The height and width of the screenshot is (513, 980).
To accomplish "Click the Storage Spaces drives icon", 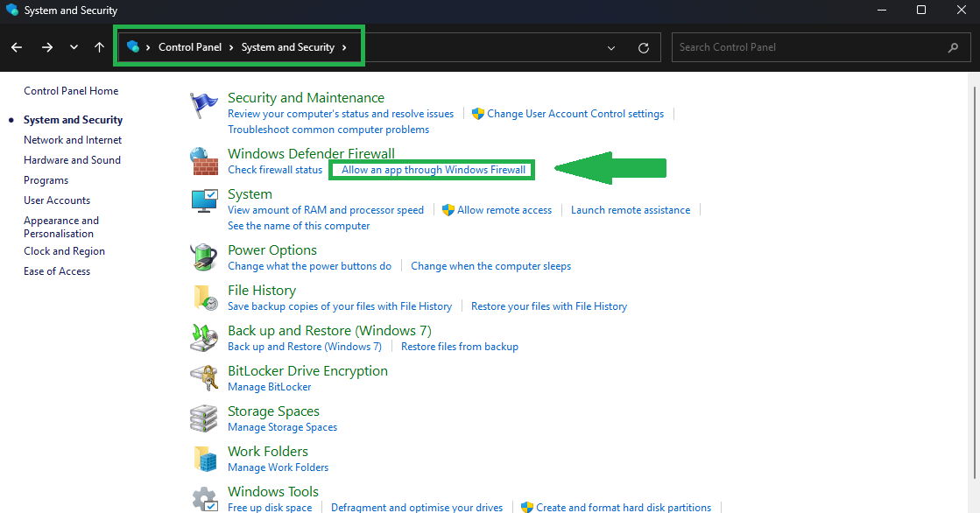I will (x=204, y=418).
